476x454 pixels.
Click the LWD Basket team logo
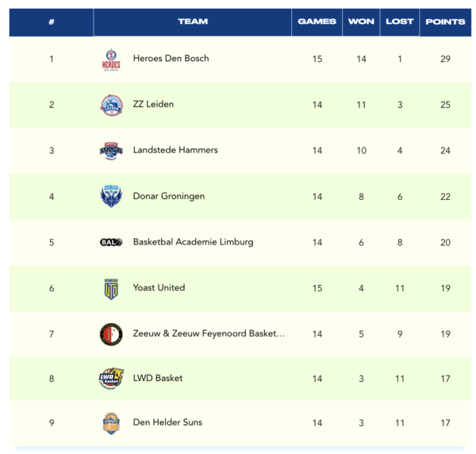click(111, 379)
